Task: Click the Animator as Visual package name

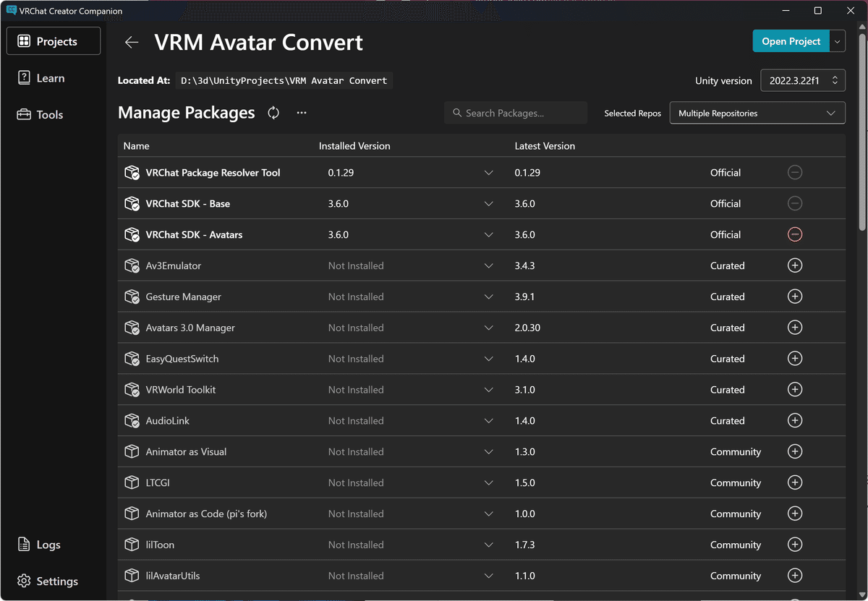Action: pos(186,452)
